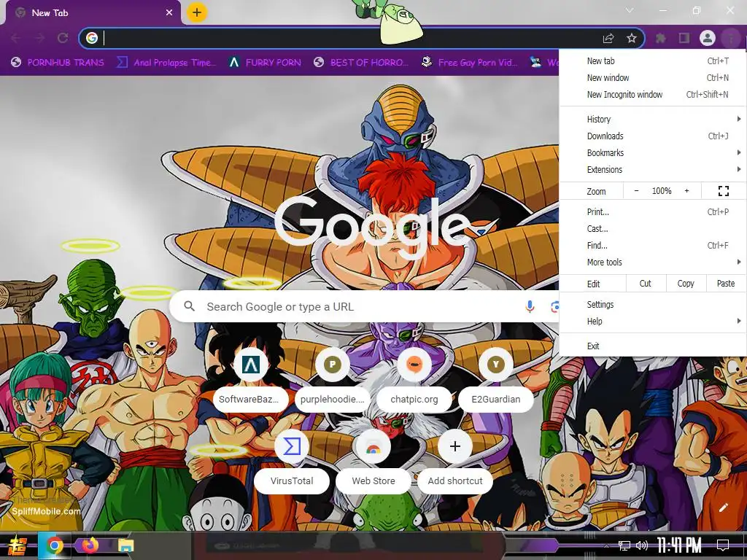Click the Start button on taskbar
Image resolution: width=747 pixels, height=560 pixels.
click(18, 545)
